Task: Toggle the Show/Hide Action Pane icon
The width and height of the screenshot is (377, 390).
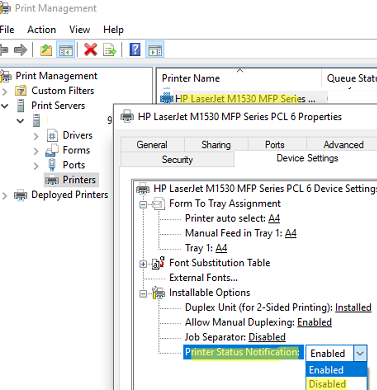Action: [155, 50]
